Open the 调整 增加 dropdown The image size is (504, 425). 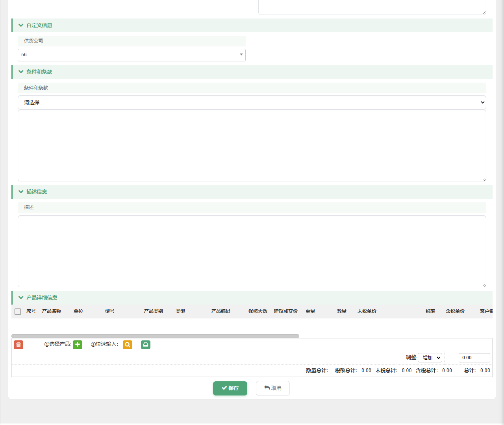point(430,357)
